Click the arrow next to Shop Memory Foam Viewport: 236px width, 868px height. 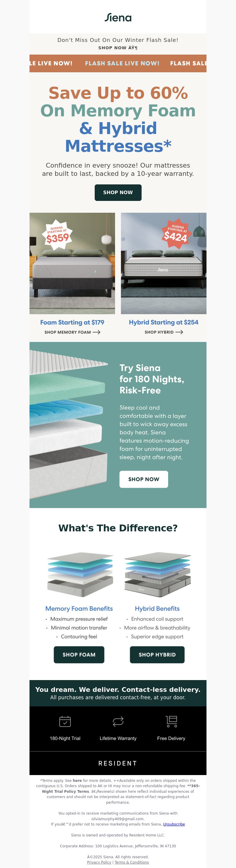coord(96,332)
